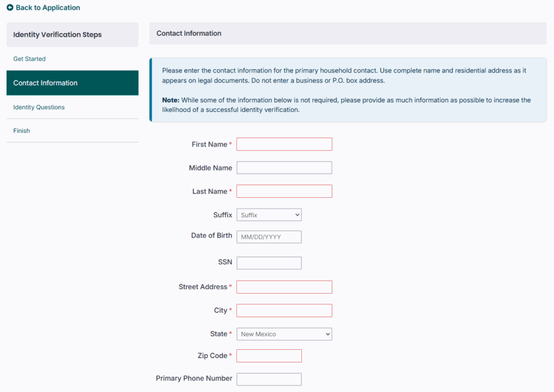Click into the Last Name field
This screenshot has width=554, height=392.
tap(284, 191)
